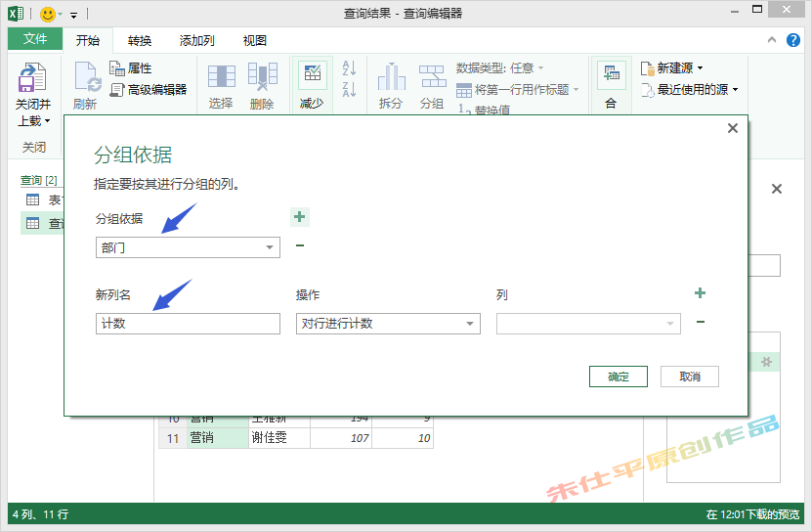Close the query settings pane X
The image size is (812, 532).
(776, 189)
